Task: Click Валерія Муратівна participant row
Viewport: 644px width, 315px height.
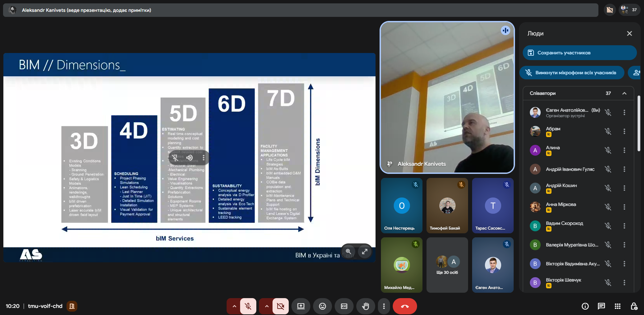Action: point(578,245)
